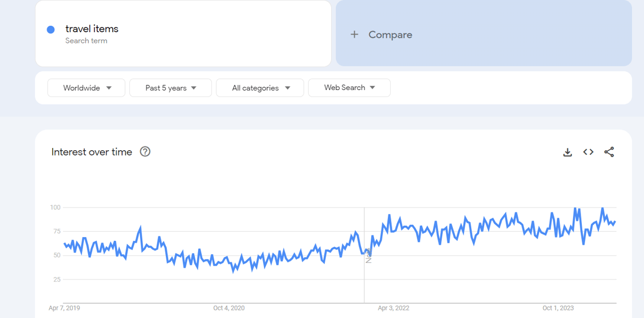Share the Interest over time chart
This screenshot has width=644, height=318.
(609, 152)
